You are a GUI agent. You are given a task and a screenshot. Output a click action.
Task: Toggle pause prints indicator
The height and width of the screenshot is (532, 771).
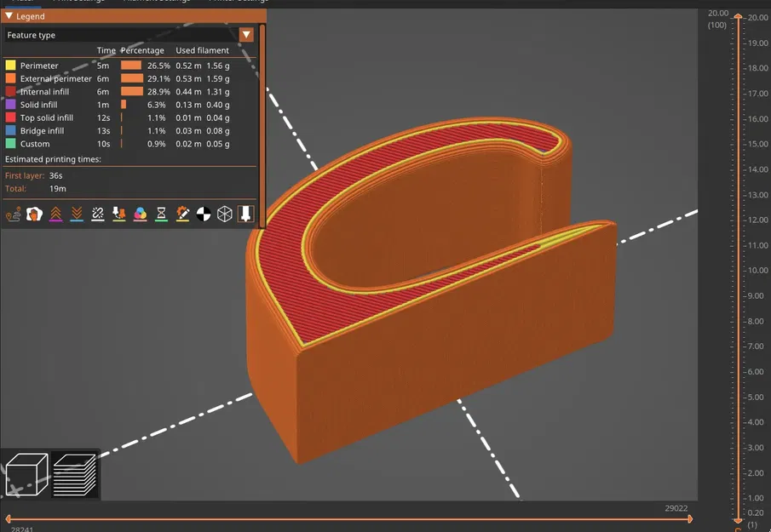pos(161,214)
